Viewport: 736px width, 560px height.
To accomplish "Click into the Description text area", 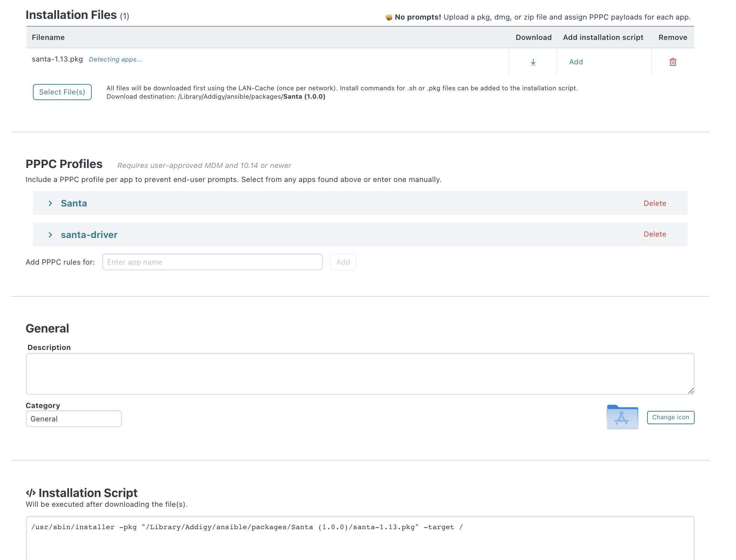I will click(x=360, y=374).
